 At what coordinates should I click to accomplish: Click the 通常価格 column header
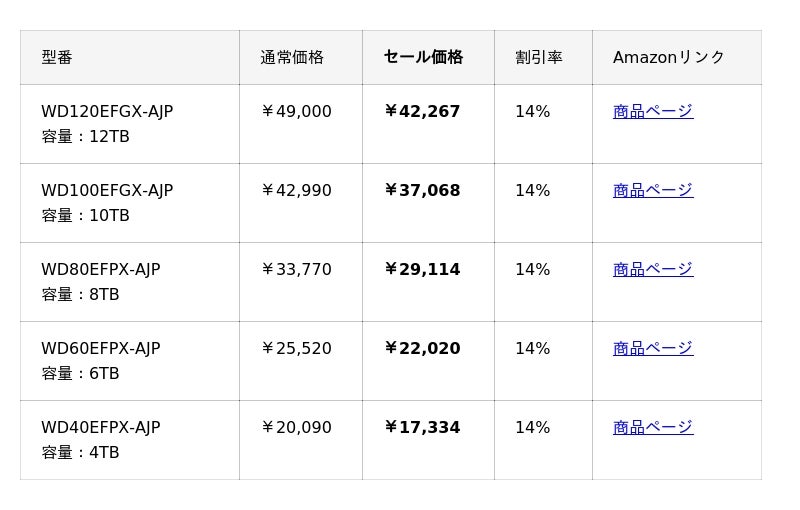click(292, 57)
